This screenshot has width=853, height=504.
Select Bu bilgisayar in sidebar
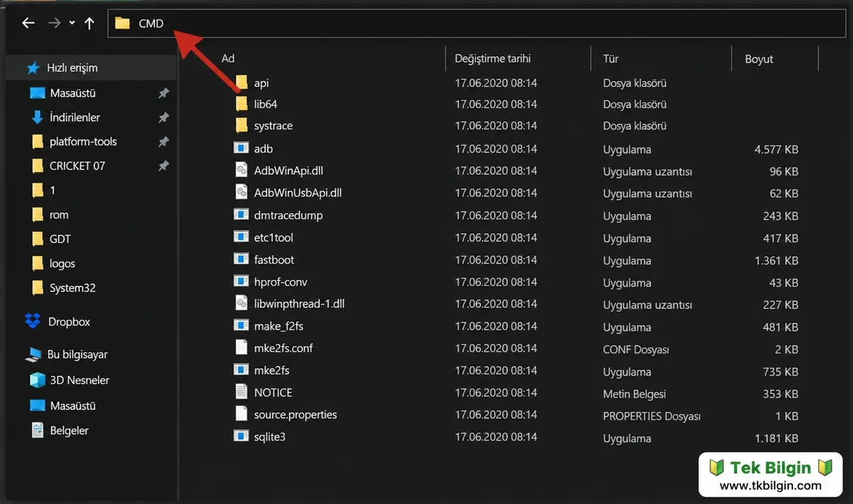[x=77, y=354]
